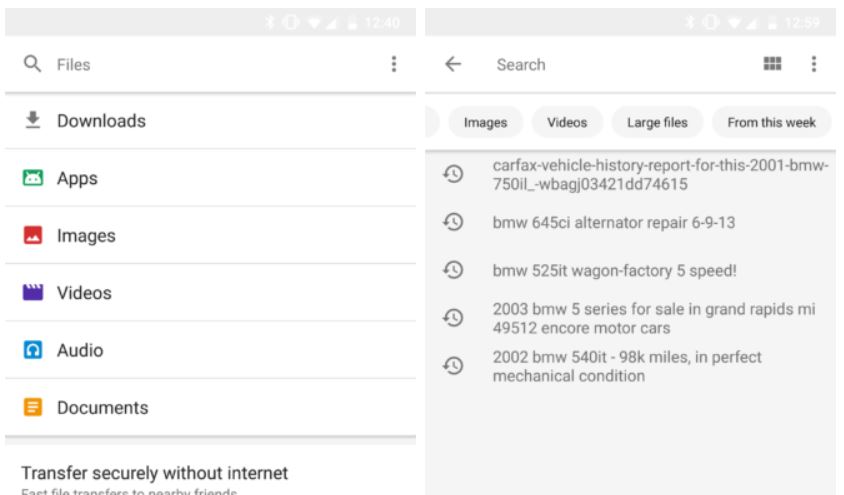The image size is (844, 495).
Task: Tap the search magnifier icon in Files
Action: (x=33, y=65)
